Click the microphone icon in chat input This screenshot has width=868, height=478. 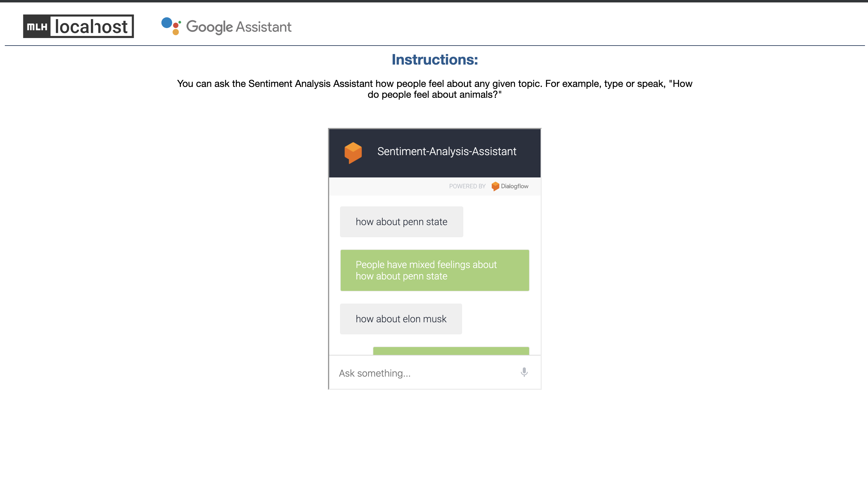pyautogui.click(x=524, y=372)
